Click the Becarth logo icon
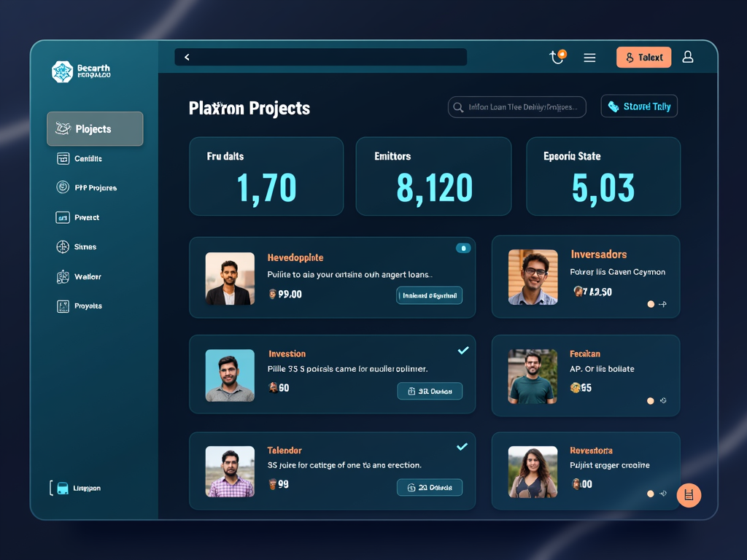Image resolution: width=747 pixels, height=560 pixels. (x=63, y=72)
